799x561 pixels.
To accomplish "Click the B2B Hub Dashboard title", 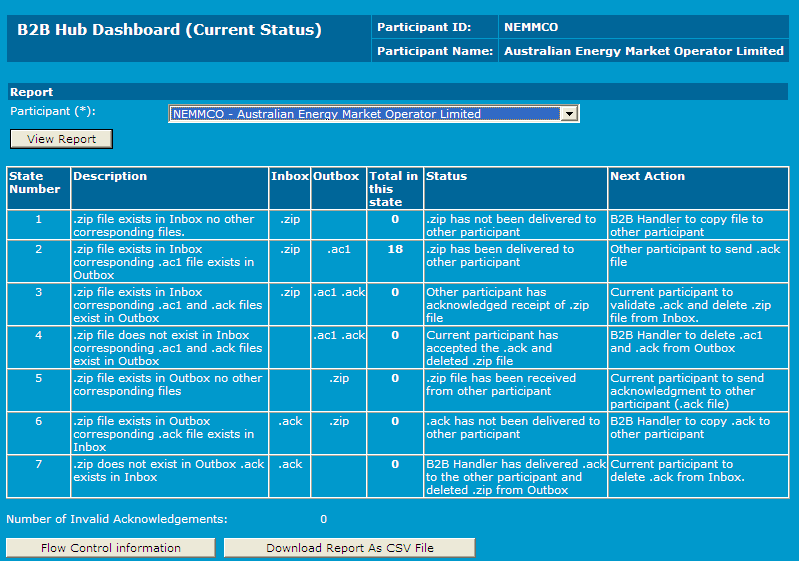I will (169, 30).
